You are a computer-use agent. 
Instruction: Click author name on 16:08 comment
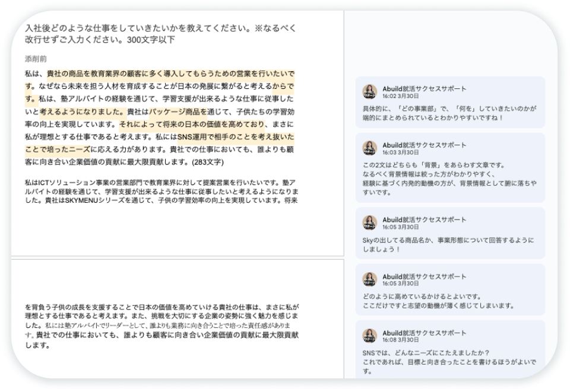424,333
